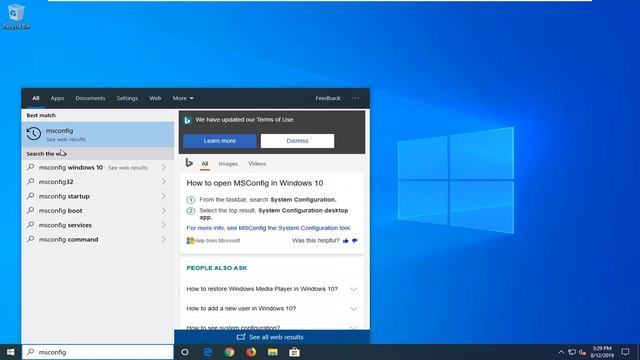Launch Microsoft Edge from taskbar

207,352
